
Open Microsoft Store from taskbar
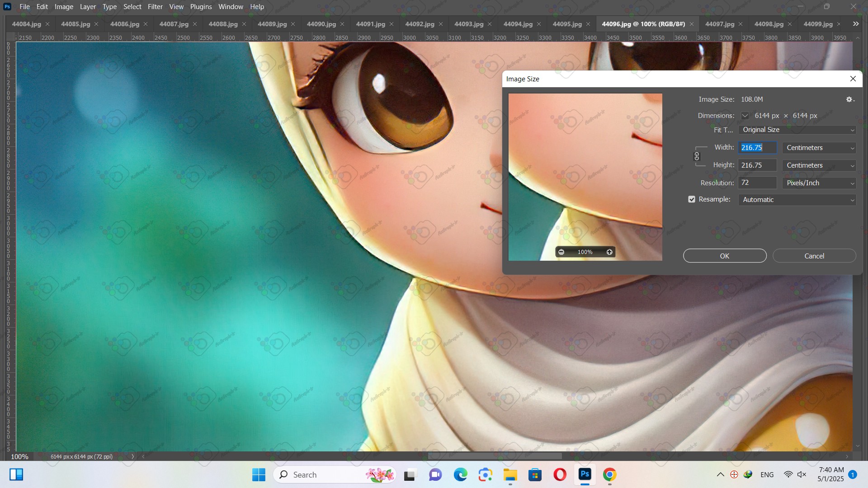tap(535, 474)
